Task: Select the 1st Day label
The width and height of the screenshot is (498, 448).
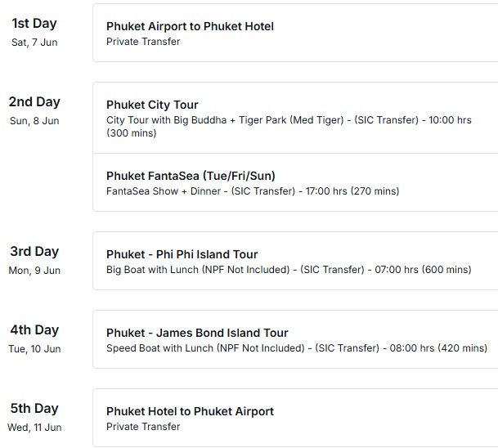Action: [34, 24]
